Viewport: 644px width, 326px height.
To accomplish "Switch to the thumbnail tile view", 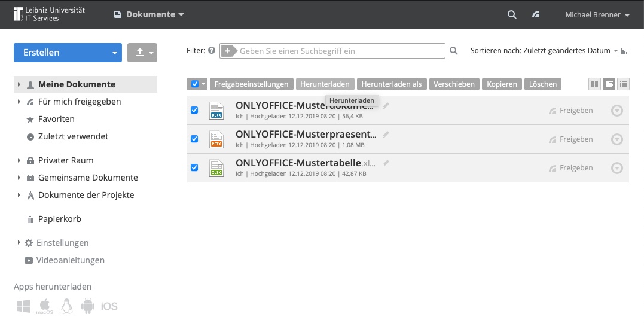I will (x=594, y=84).
